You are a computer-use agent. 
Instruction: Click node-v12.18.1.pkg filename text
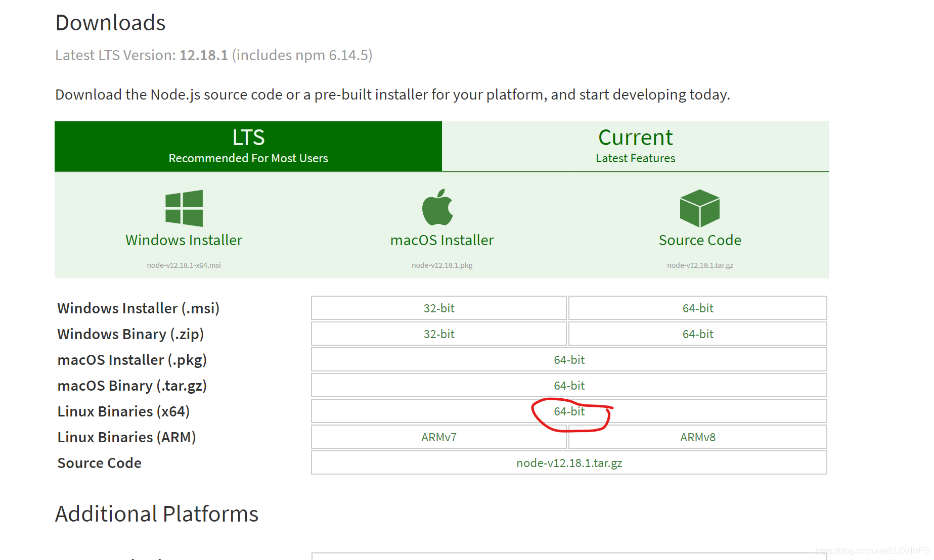click(442, 265)
